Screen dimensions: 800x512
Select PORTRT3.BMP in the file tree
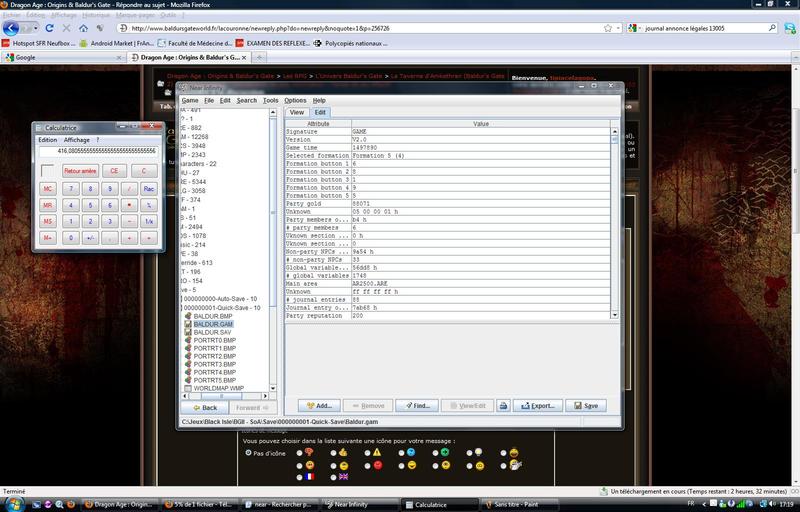point(214,364)
